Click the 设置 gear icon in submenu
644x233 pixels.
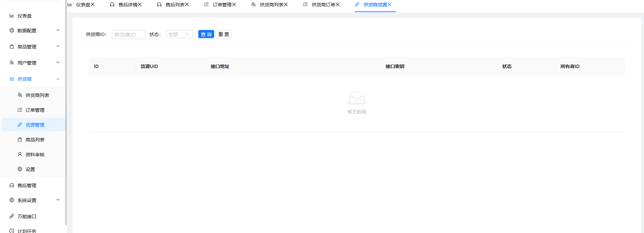(x=20, y=169)
